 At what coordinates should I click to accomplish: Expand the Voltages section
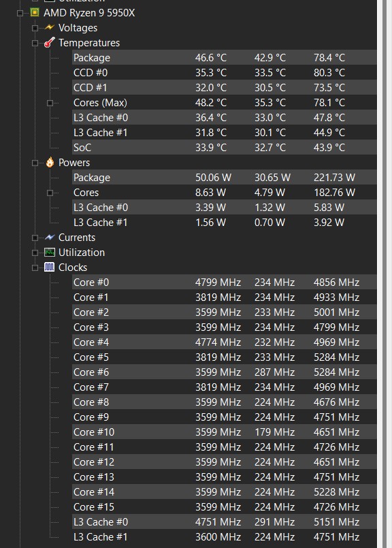click(35, 28)
